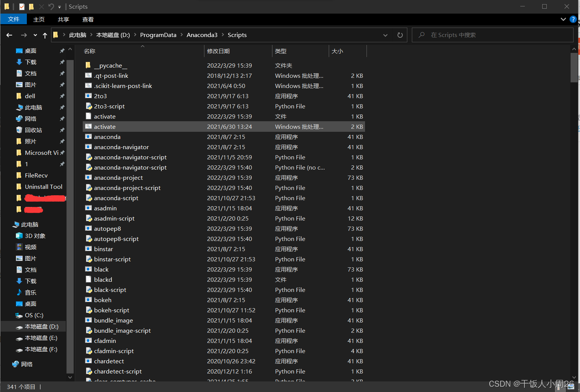Open Uninstall Tool folder in the navigation pane

click(x=43, y=187)
